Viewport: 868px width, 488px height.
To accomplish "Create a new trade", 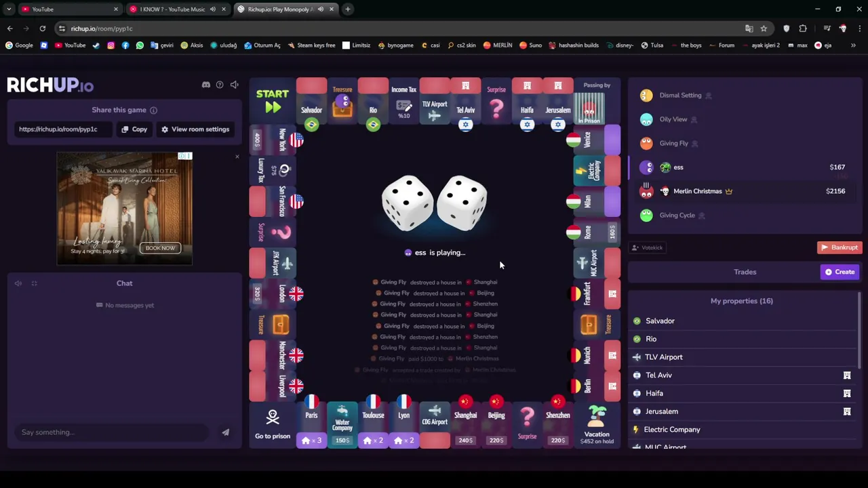I will click(x=840, y=272).
